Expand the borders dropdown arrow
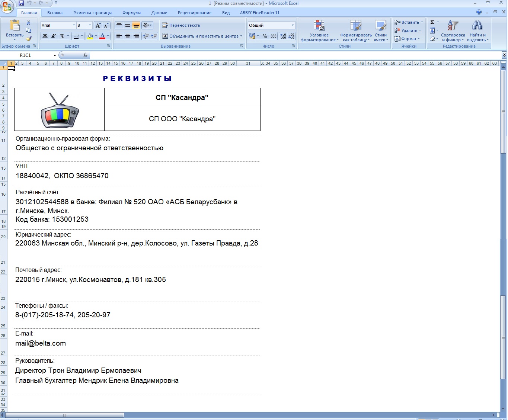 click(x=82, y=36)
